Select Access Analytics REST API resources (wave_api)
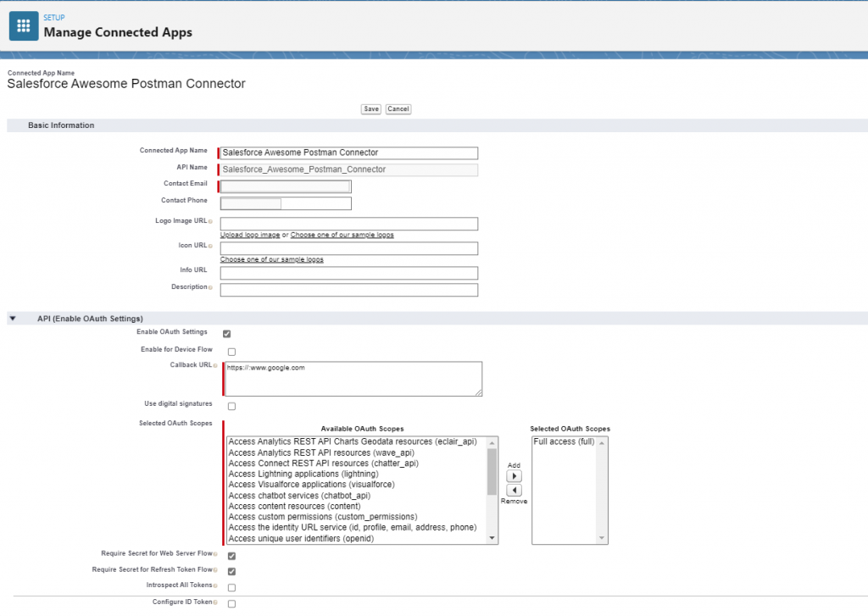Image resolution: width=868 pixels, height=616 pixels. point(321,452)
